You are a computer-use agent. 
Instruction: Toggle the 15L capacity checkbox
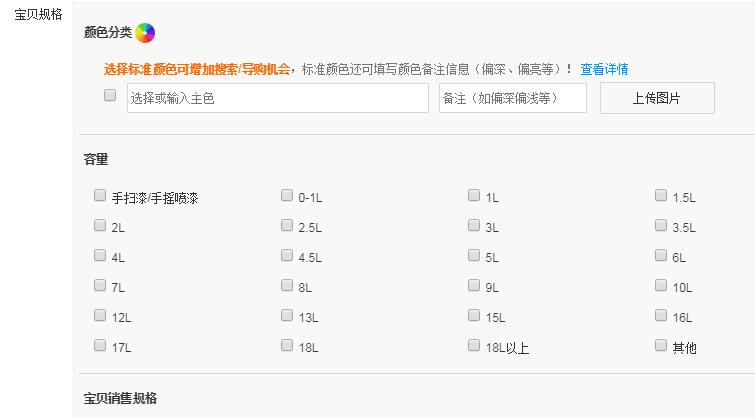coord(474,315)
